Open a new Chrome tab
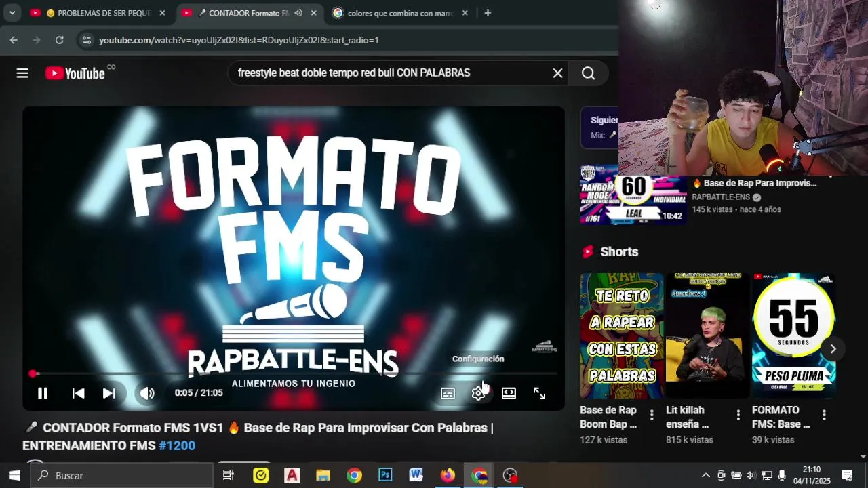Image resolution: width=868 pixels, height=488 pixels. (x=488, y=13)
